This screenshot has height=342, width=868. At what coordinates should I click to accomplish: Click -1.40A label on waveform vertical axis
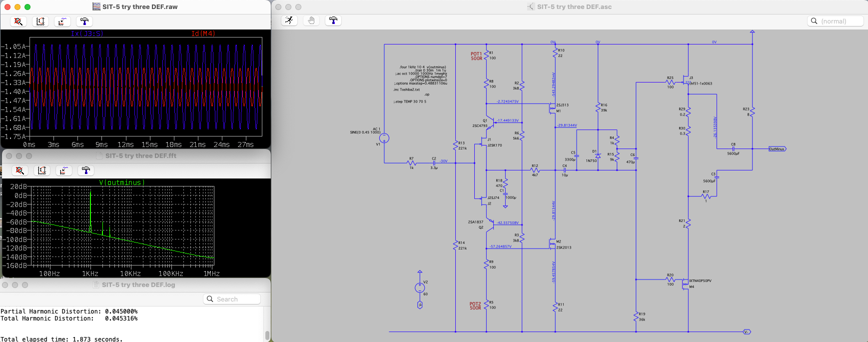[x=13, y=91]
